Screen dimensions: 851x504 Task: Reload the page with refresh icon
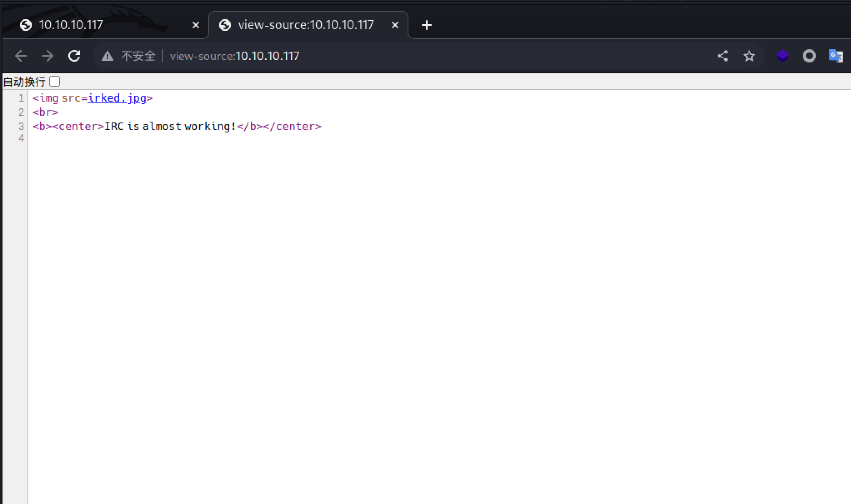click(x=74, y=56)
